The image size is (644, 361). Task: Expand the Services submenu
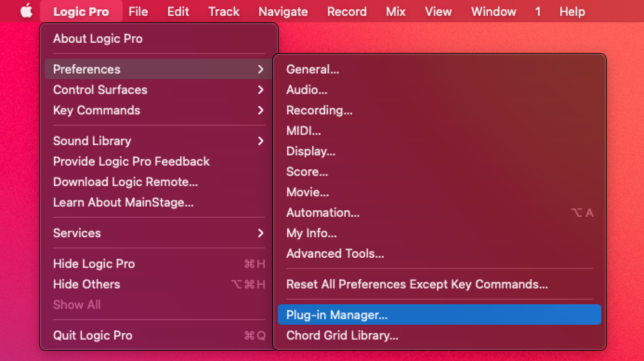[x=159, y=233]
